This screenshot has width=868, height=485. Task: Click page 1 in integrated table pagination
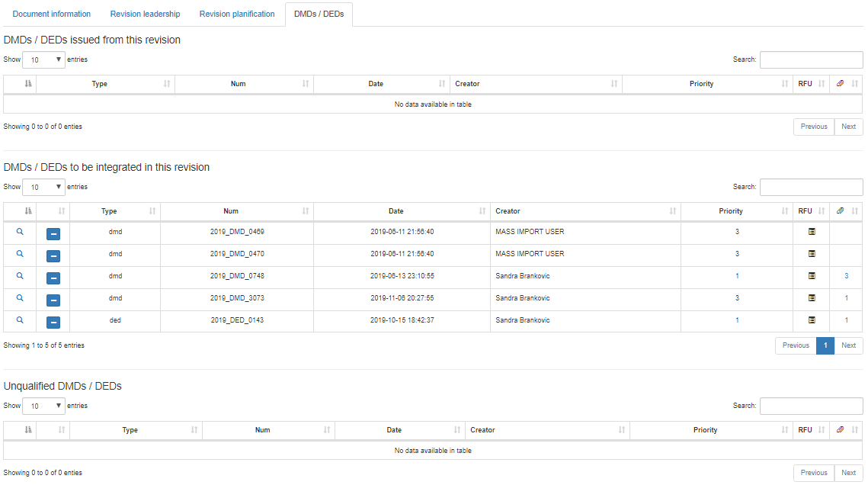click(x=825, y=345)
